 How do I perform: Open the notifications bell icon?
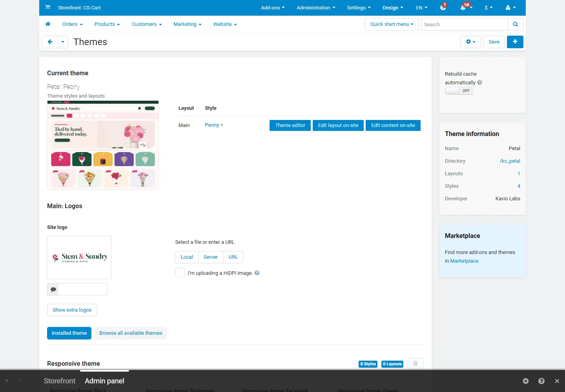click(x=463, y=7)
